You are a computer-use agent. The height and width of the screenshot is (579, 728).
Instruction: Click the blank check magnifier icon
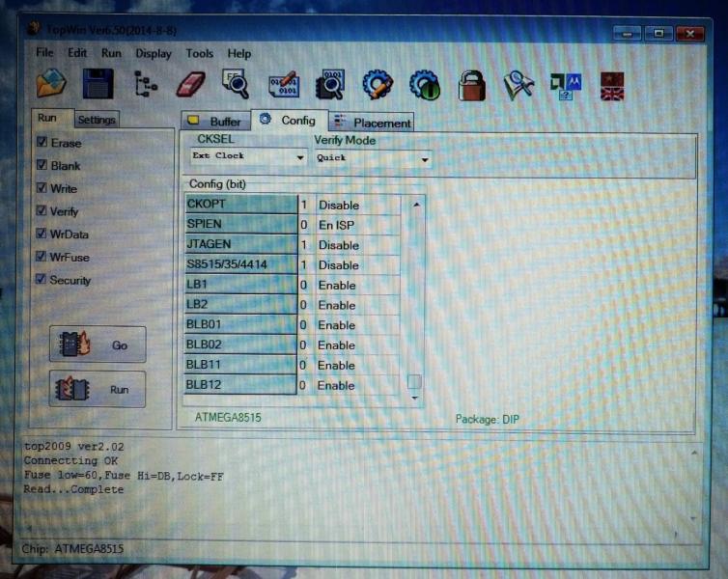point(236,85)
